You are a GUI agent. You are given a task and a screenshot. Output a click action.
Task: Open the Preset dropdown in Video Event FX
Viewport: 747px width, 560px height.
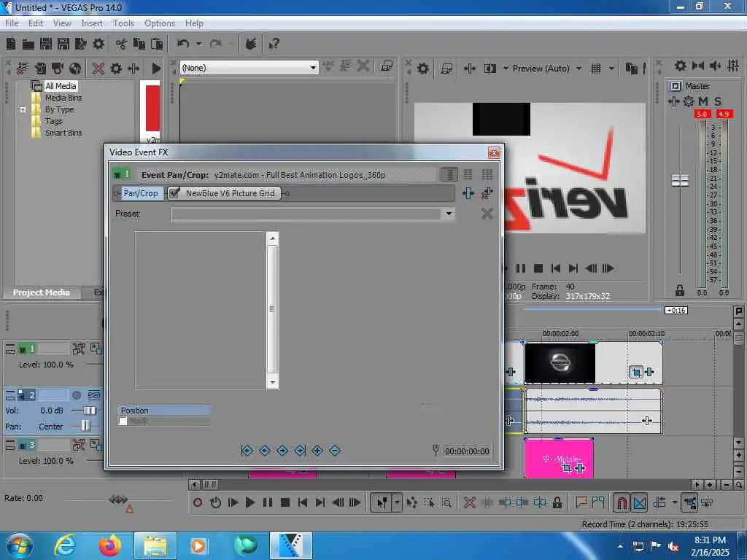[x=449, y=214]
